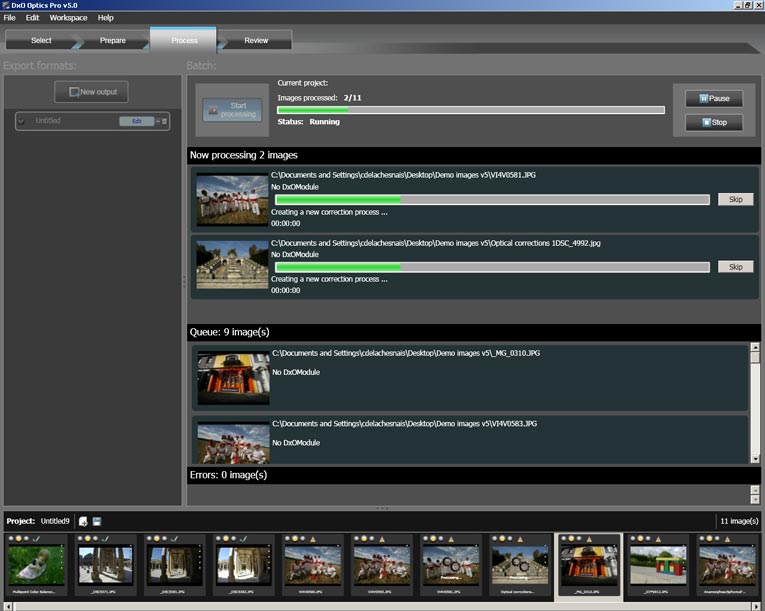
Task: Click the path text for _MG_0310.JPG
Action: [406, 353]
